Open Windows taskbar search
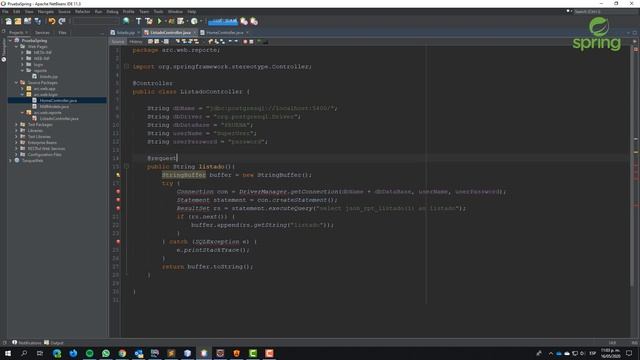Screen dimensions: 640x360 [x=24, y=353]
